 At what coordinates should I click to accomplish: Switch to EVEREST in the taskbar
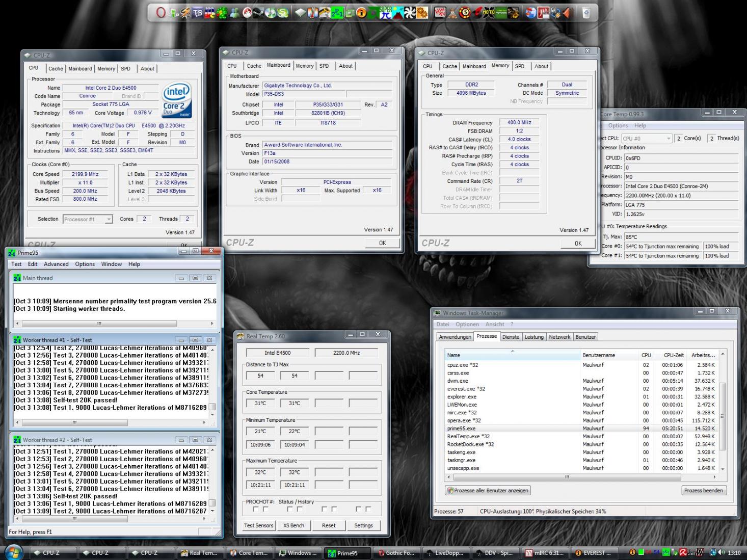594,553
